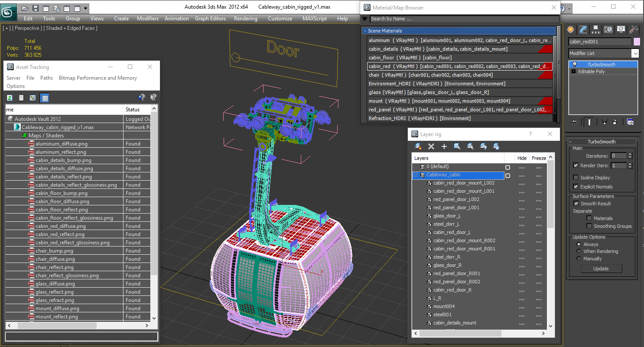Click Create New Layer icon in Layer dialog
644x347 pixels.
(418, 146)
